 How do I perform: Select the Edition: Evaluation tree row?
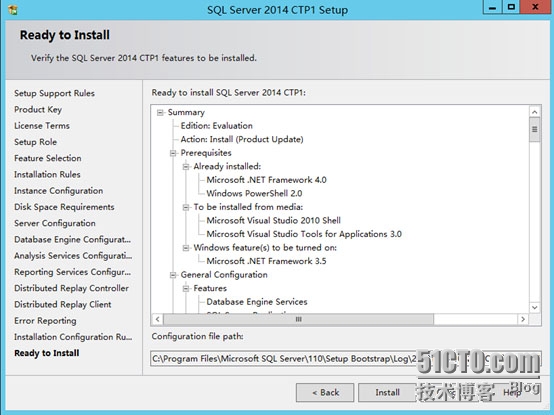pos(217,126)
